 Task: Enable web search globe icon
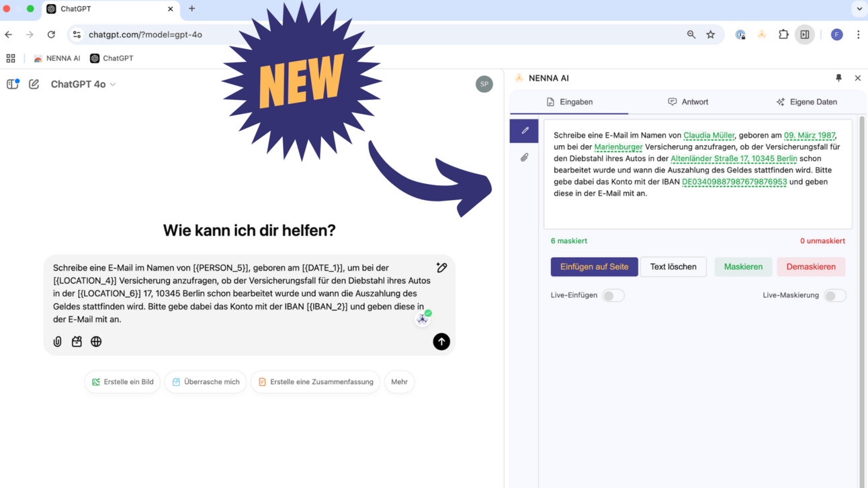coord(96,342)
